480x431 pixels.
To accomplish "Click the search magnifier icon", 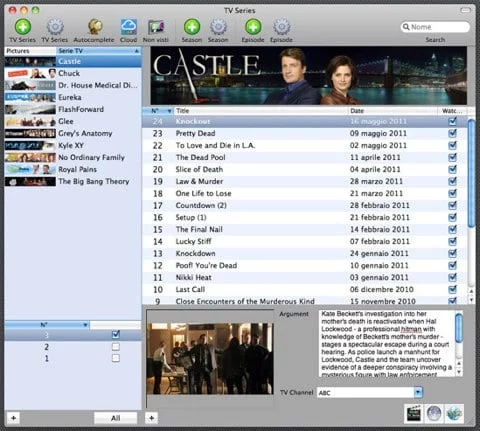I will tap(406, 27).
